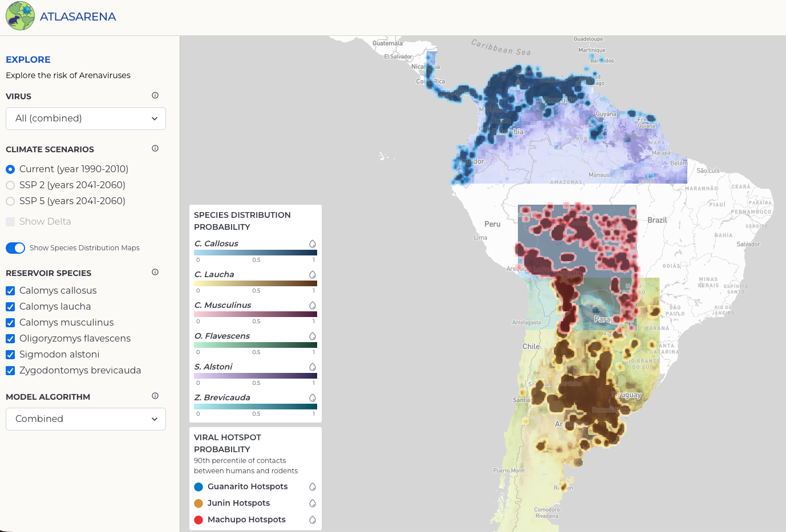This screenshot has height=532, width=786.
Task: Click the Chile label on the map
Action: click(531, 347)
